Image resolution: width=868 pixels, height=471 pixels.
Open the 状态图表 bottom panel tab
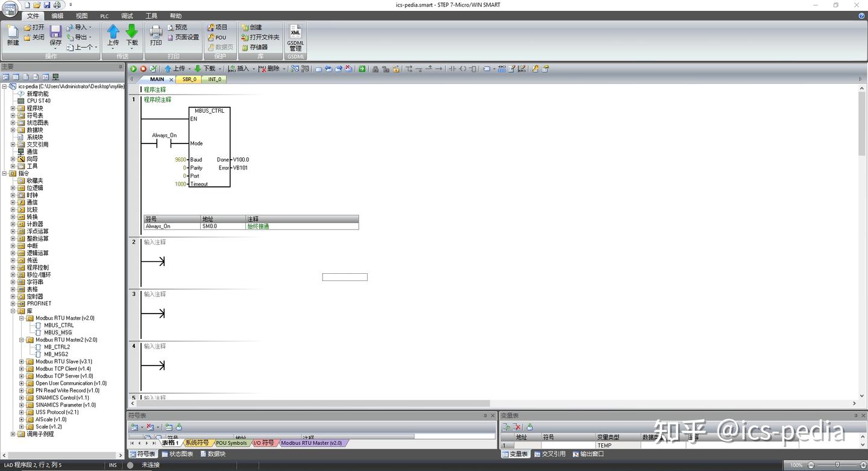177,454
